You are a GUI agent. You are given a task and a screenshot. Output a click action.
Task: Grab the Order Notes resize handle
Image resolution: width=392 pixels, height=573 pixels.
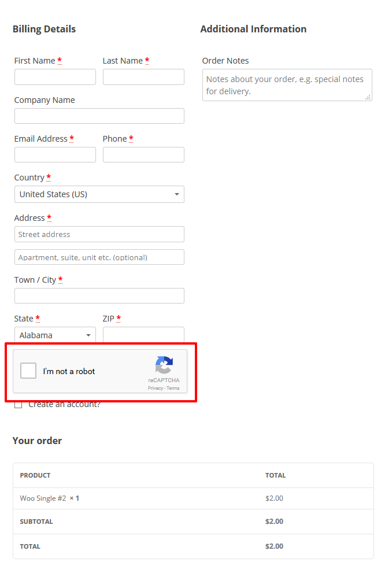click(368, 97)
